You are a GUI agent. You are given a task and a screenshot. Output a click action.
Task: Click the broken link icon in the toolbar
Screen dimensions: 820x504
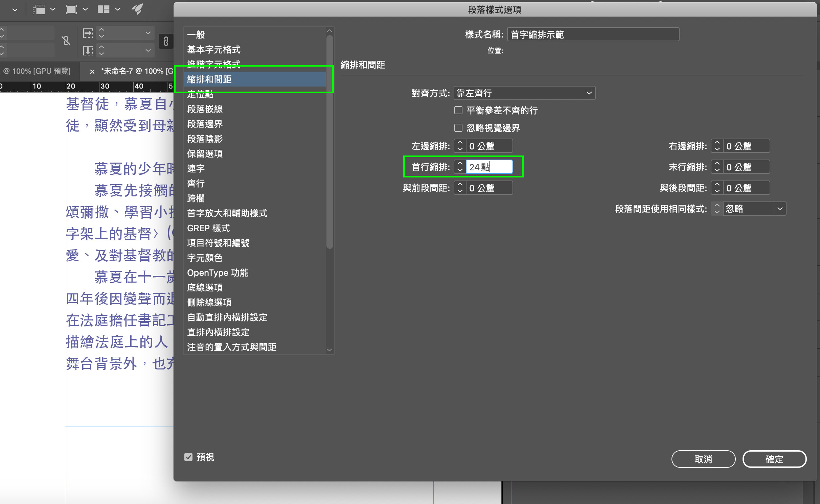tap(66, 41)
